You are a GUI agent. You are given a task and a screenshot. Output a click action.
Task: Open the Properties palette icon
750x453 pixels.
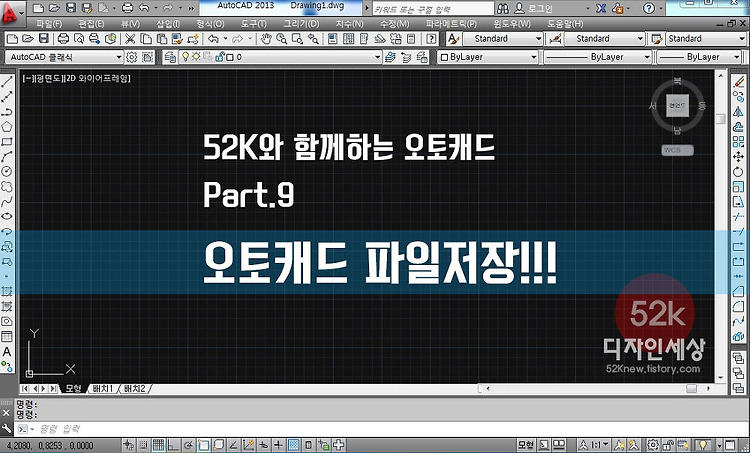(x=333, y=39)
